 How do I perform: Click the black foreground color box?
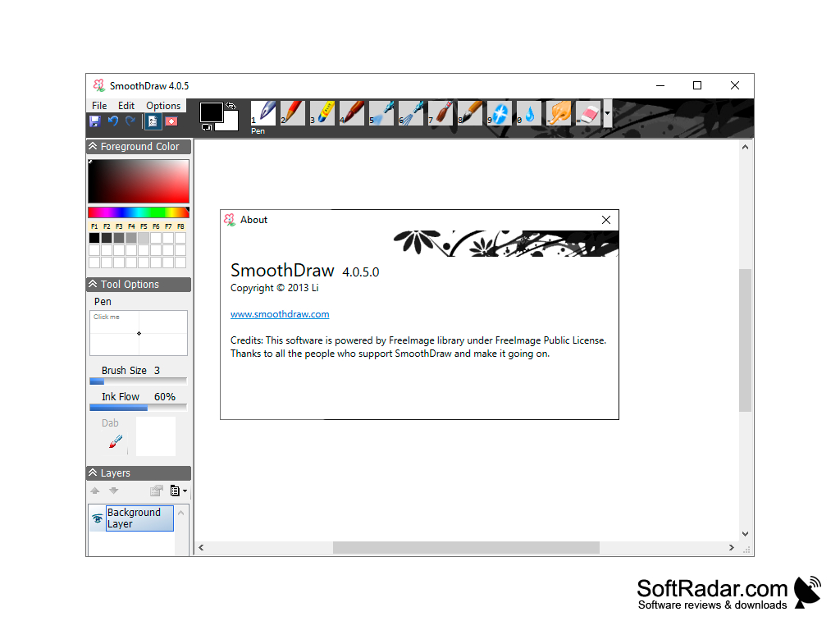pyautogui.click(x=211, y=112)
